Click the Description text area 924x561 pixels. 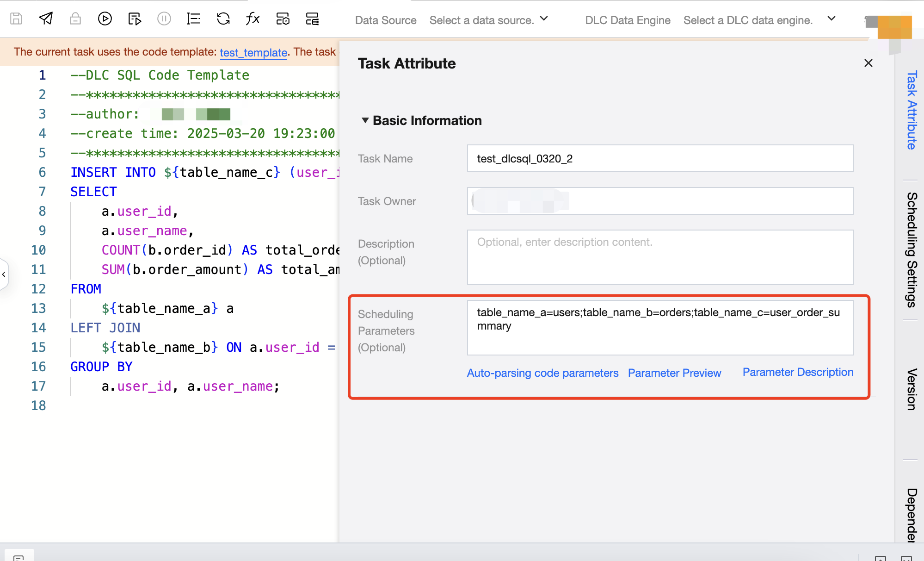point(659,257)
